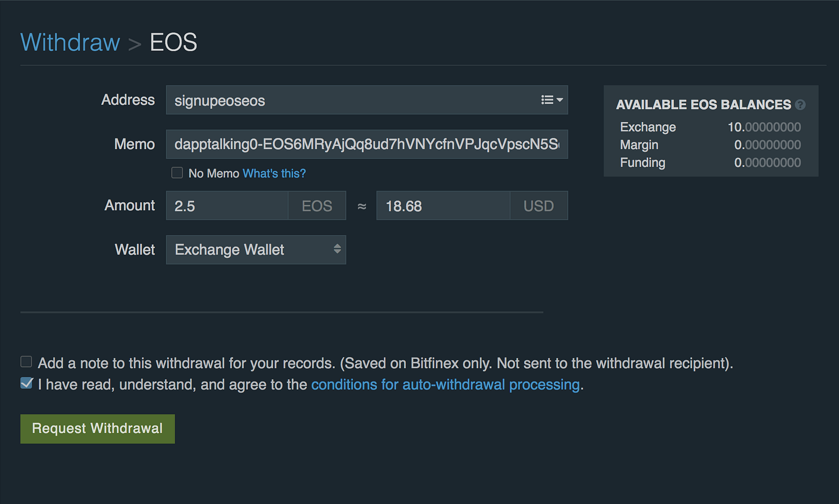Open the What's this? memo link
The width and height of the screenshot is (839, 504).
point(274,173)
